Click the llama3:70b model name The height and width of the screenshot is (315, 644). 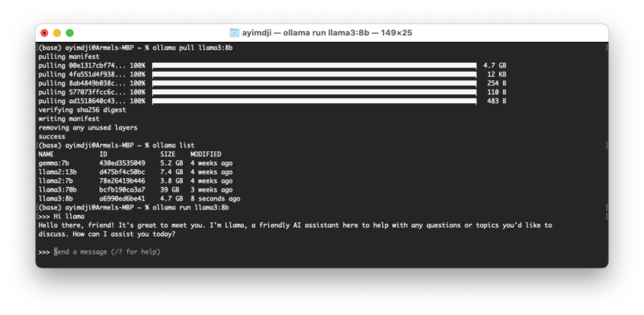point(57,190)
